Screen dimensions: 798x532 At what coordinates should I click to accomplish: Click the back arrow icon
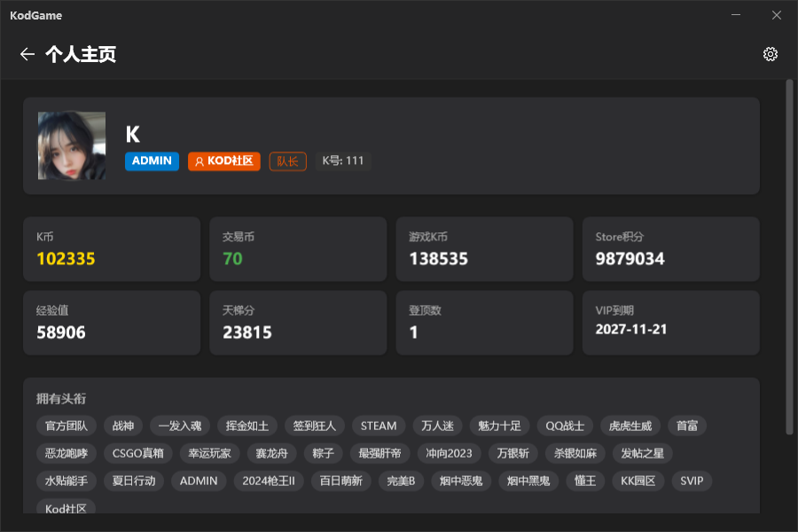(27, 54)
